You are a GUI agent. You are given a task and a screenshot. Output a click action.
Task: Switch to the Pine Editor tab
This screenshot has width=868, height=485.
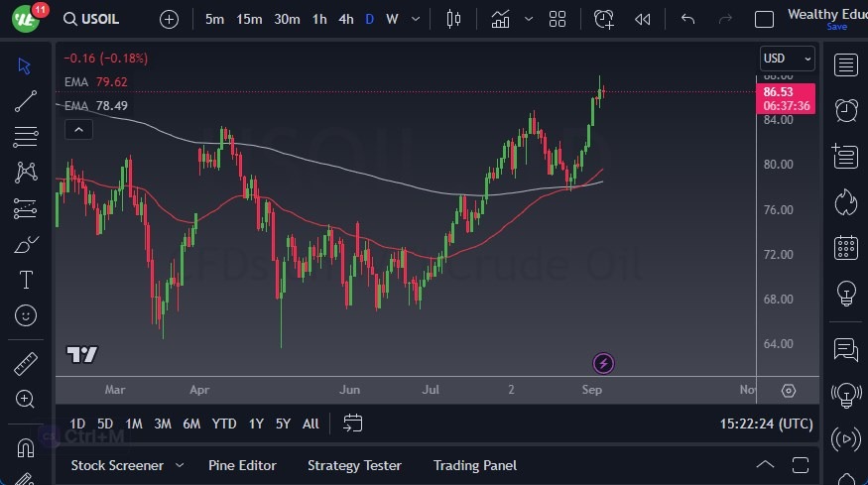(242, 465)
